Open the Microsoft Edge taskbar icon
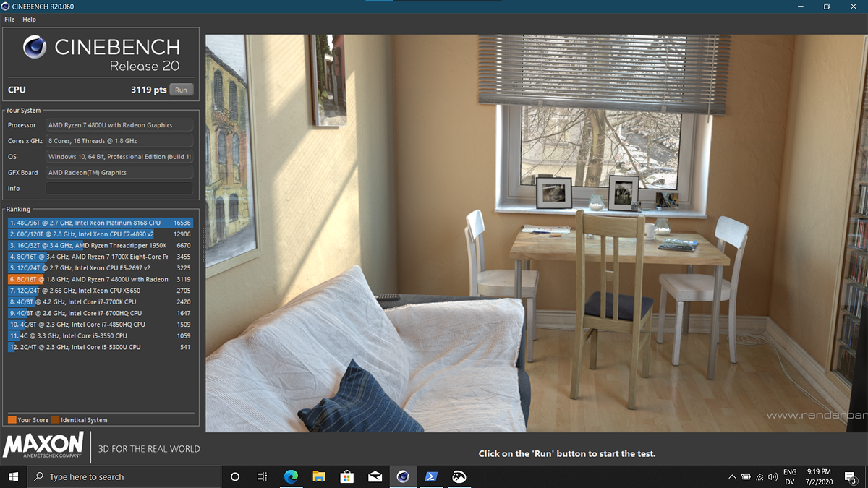This screenshot has height=488, width=868. [x=291, y=476]
